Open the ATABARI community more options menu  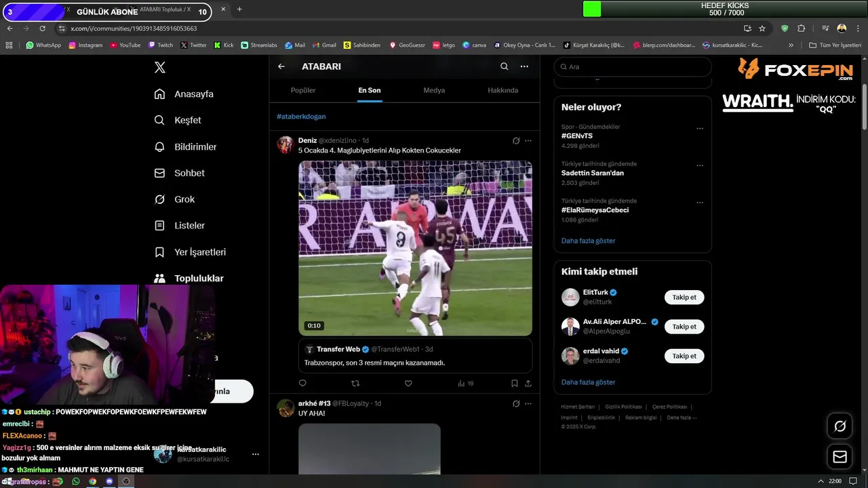(x=524, y=66)
